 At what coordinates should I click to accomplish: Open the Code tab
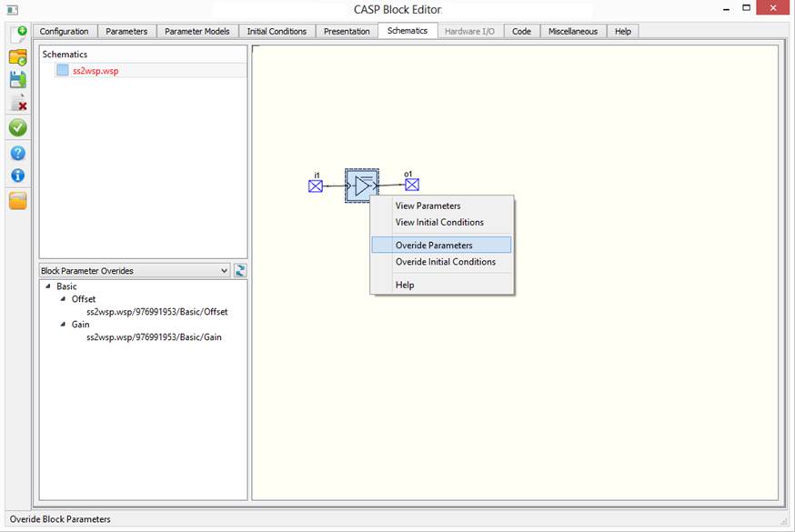[521, 31]
